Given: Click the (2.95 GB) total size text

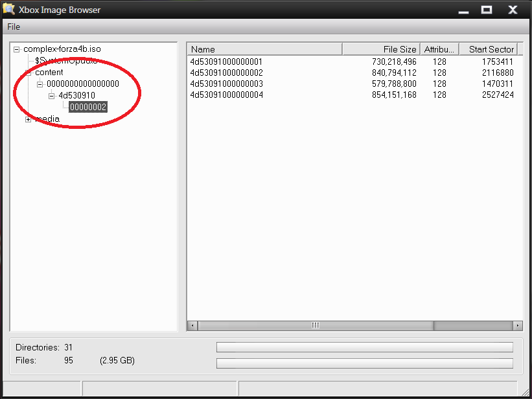Looking at the screenshot, I should [117, 360].
